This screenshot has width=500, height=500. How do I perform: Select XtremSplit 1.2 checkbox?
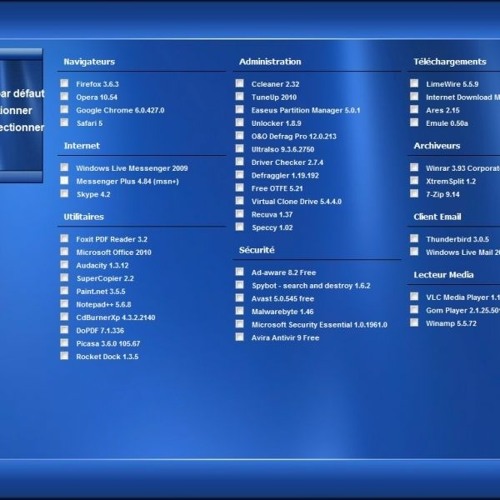pyautogui.click(x=414, y=180)
